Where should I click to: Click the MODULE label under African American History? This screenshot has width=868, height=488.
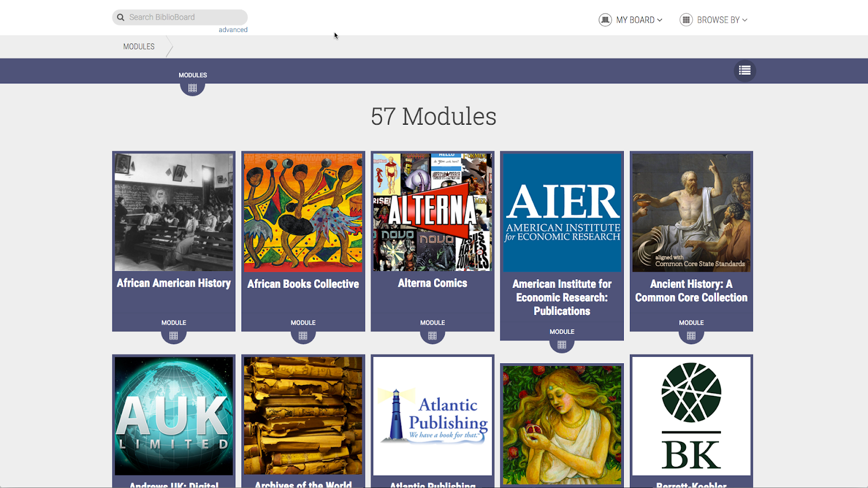coord(174,323)
